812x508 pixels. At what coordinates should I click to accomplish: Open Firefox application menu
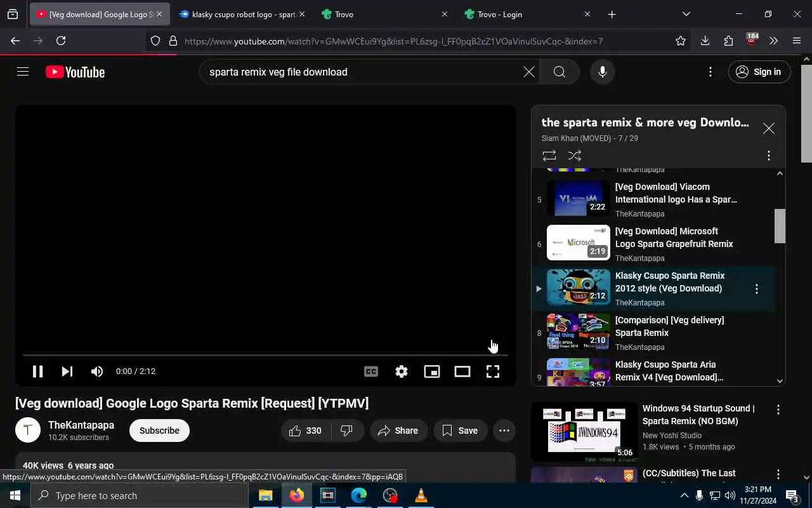[797, 41]
